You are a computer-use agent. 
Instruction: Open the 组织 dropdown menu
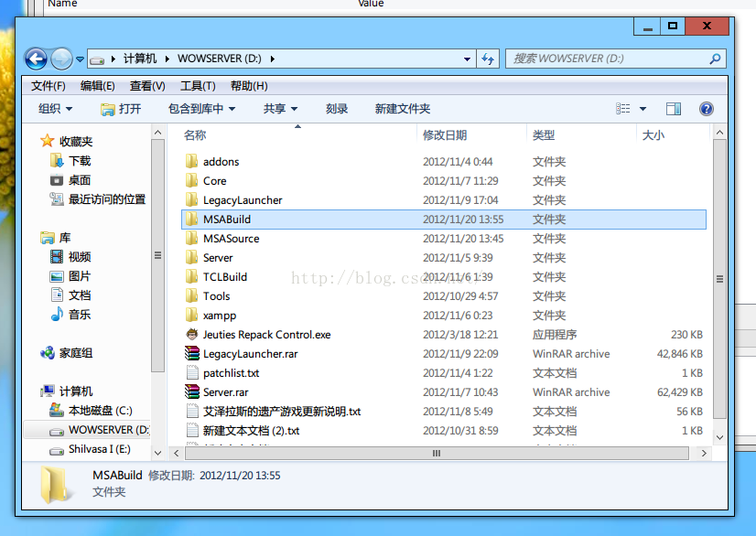click(56, 109)
